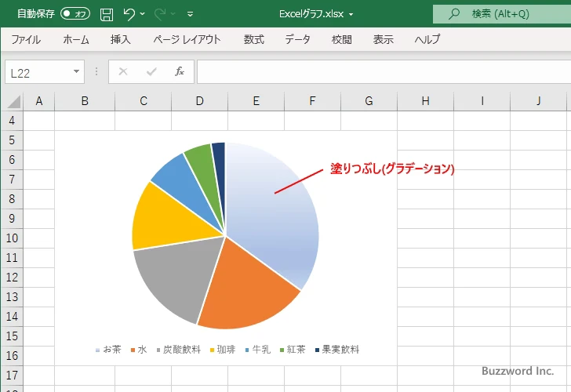Select column F header

(312, 101)
